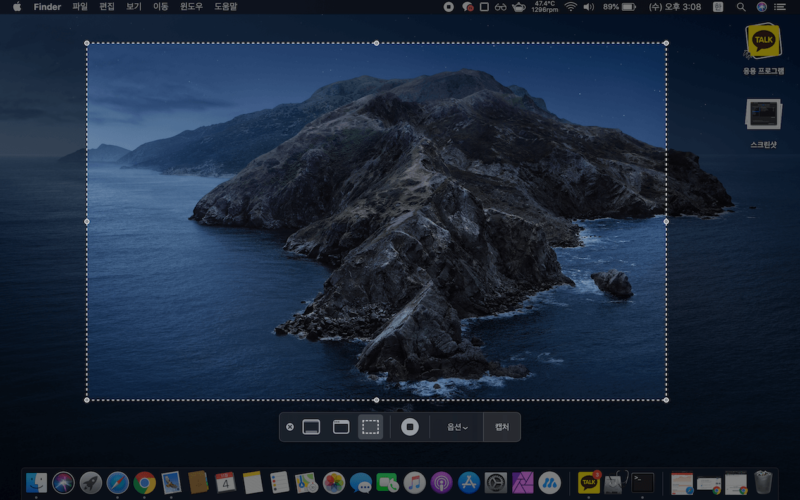Viewport: 800px width, 500px height.
Task: Open Finder from the Dock
Action: 36,483
